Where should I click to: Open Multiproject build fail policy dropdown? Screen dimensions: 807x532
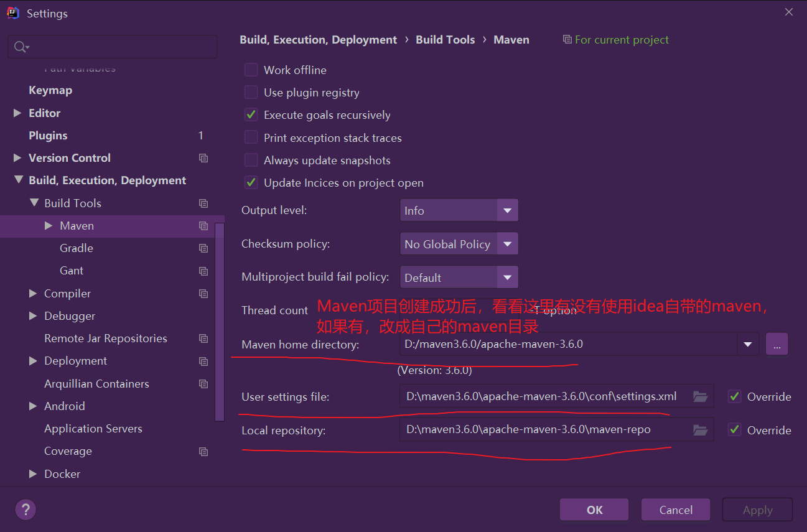point(459,278)
